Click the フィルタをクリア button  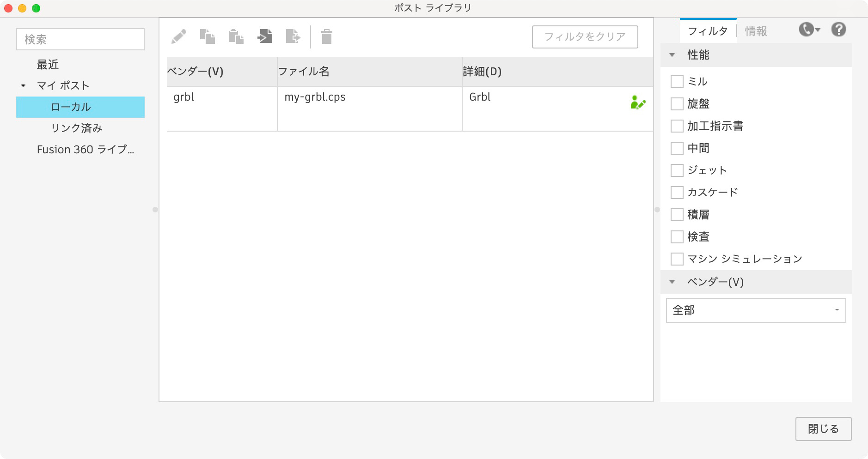pos(585,37)
